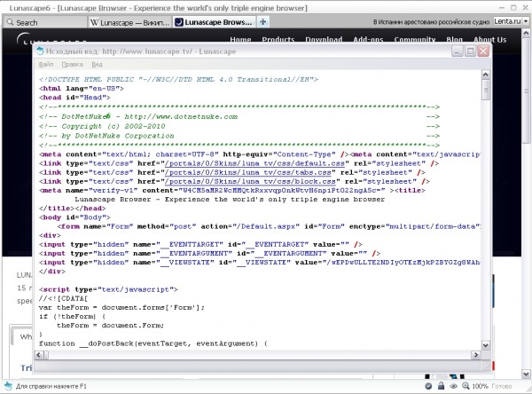Click the '<script type="text/javascript">' line
The height and width of the screenshot is (394, 532).
tap(108, 289)
